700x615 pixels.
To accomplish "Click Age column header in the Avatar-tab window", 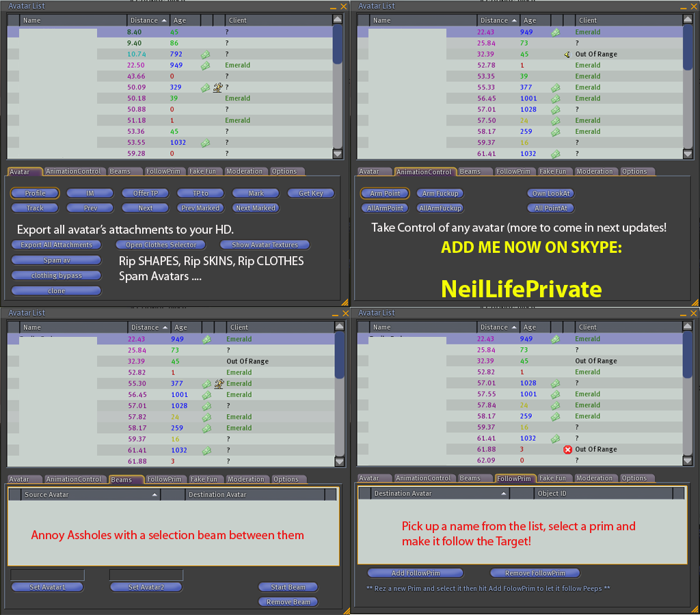I will (185, 20).
